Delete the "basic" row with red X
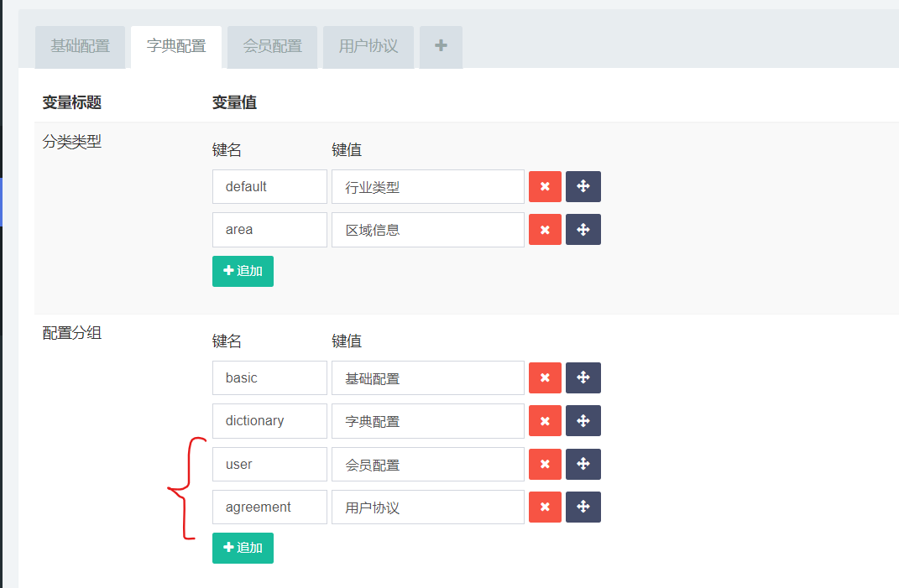Image resolution: width=899 pixels, height=588 pixels. pos(545,377)
